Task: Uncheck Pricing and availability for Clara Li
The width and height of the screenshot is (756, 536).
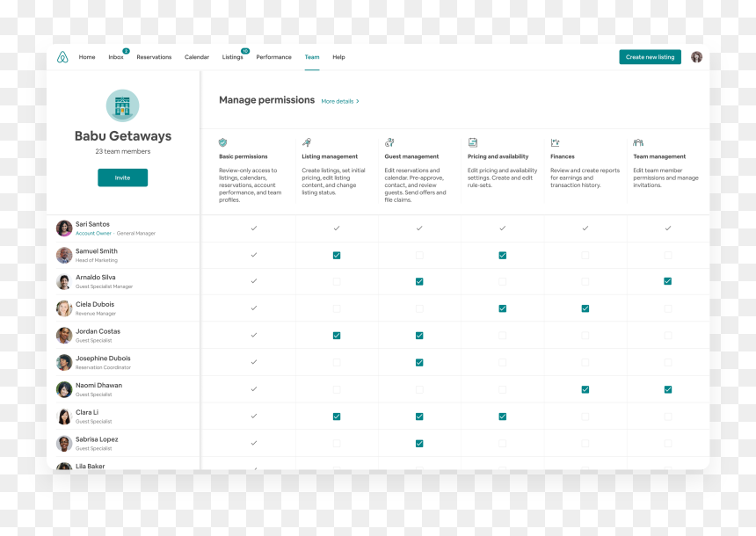Action: [503, 416]
